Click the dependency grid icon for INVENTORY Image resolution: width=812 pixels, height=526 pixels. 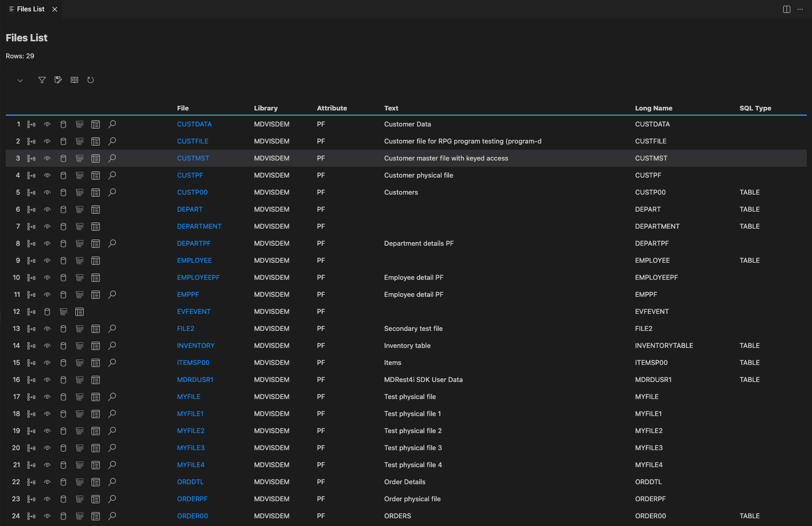pos(79,346)
